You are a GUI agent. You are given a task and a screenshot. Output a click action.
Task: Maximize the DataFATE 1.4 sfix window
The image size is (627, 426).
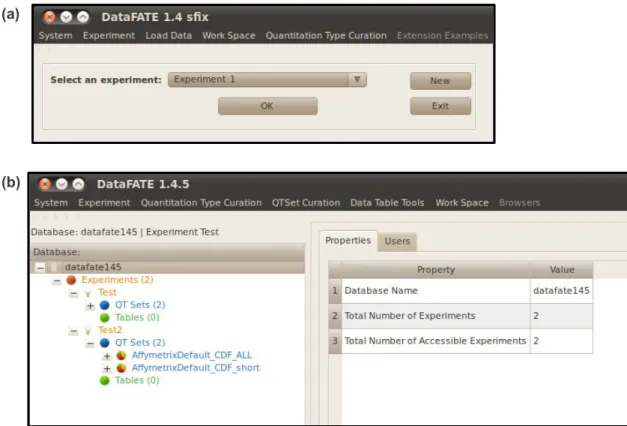[83, 17]
